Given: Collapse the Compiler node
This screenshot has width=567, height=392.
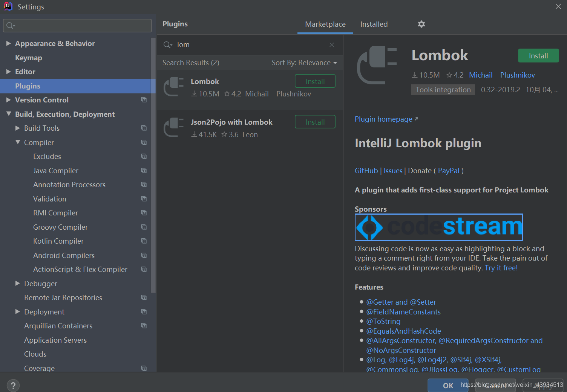Looking at the screenshot, I should 17,142.
